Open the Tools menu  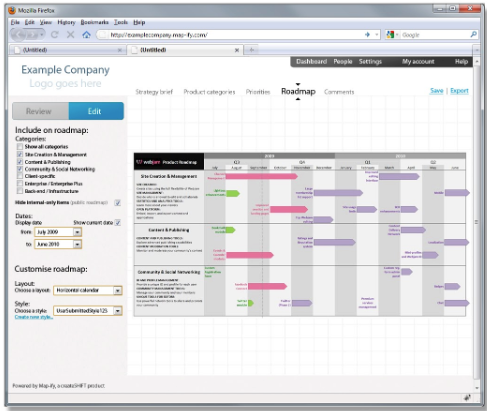point(121,22)
